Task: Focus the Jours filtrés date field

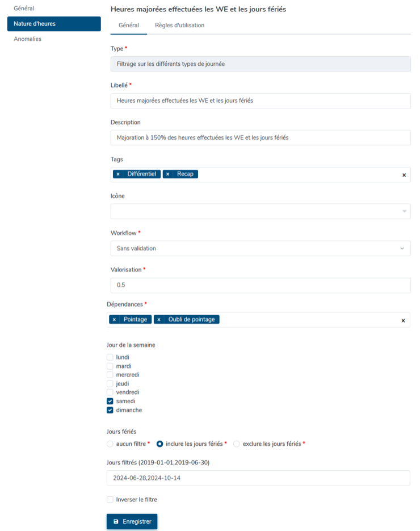Action: click(x=258, y=478)
